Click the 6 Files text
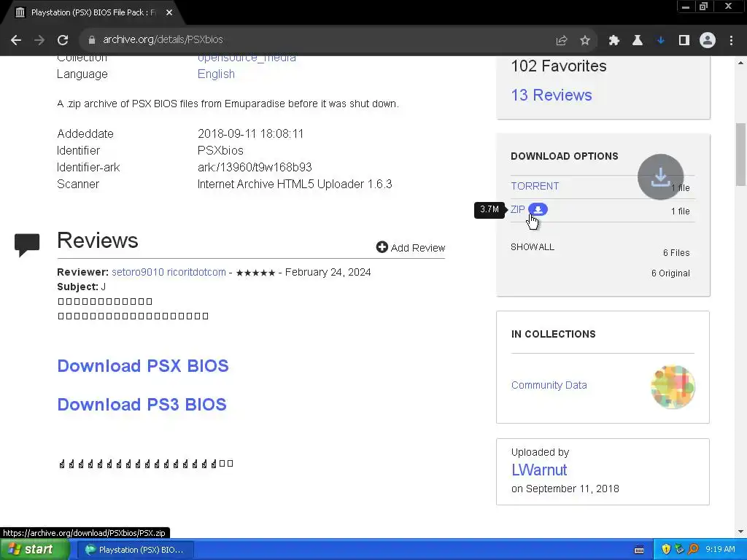This screenshot has width=747, height=560. [676, 253]
